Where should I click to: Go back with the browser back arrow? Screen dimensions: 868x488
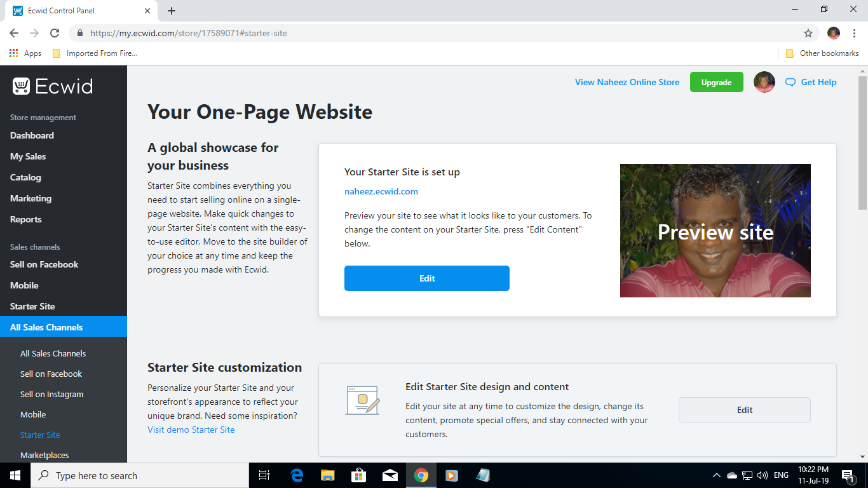pos(14,33)
